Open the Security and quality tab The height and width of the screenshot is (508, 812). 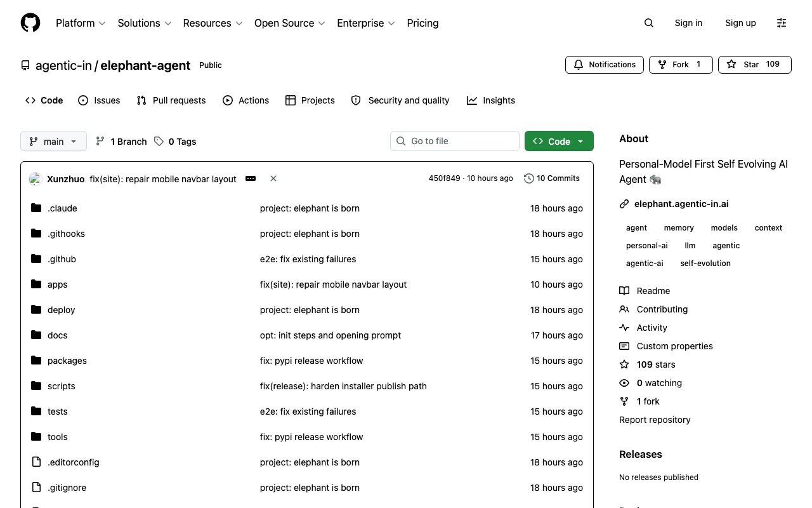coord(400,100)
